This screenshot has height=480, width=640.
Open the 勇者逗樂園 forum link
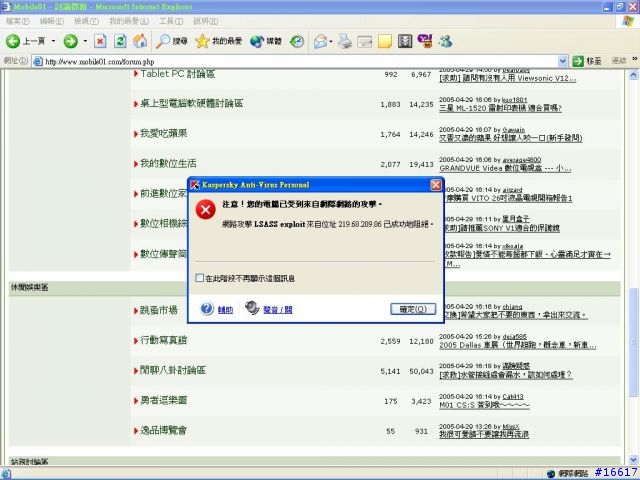click(164, 400)
